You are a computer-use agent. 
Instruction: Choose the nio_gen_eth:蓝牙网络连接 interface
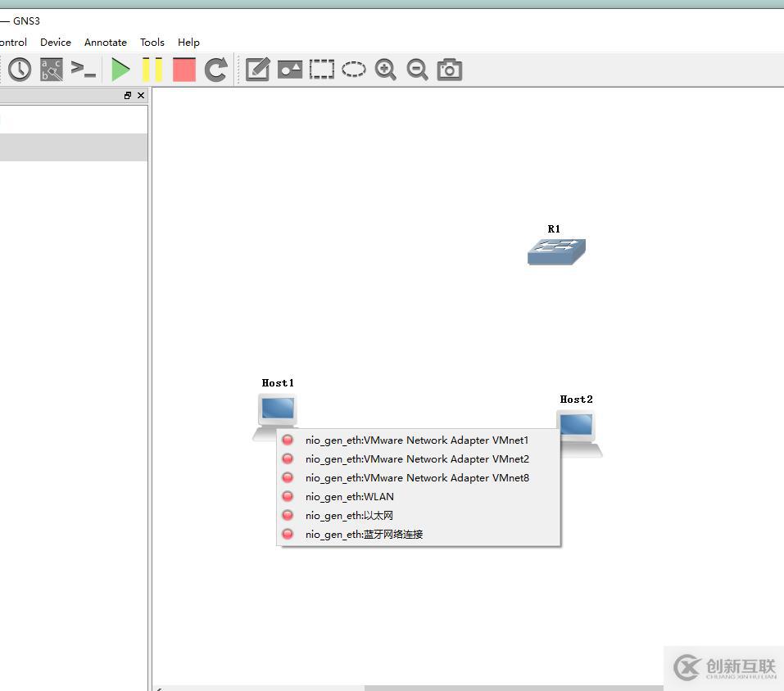418,535
